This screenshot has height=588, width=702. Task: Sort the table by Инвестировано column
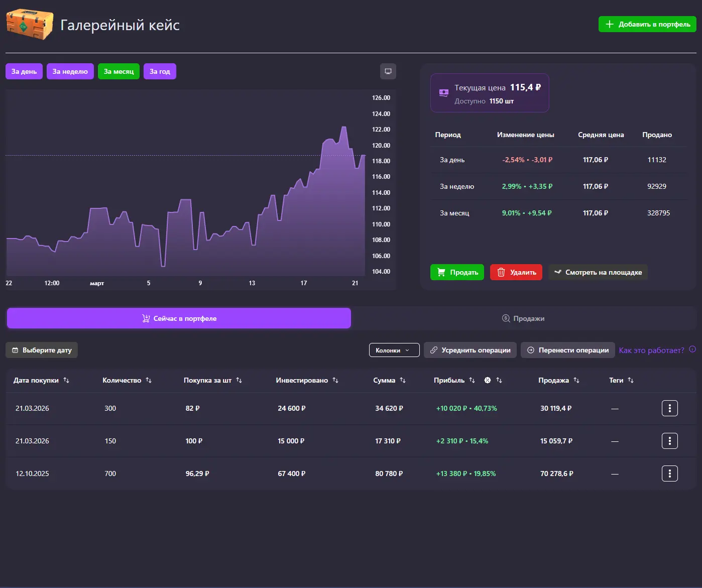tap(335, 380)
